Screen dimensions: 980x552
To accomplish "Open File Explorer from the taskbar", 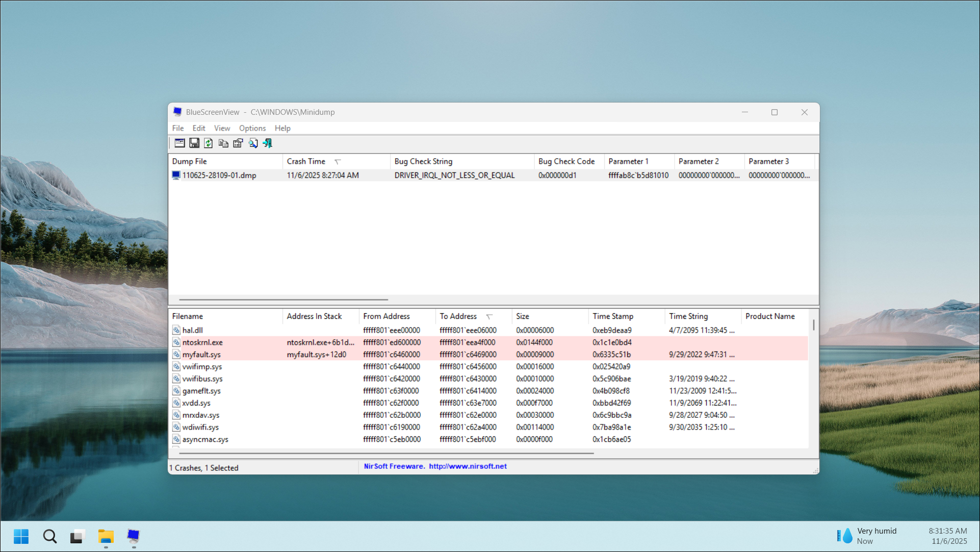I will click(x=106, y=536).
